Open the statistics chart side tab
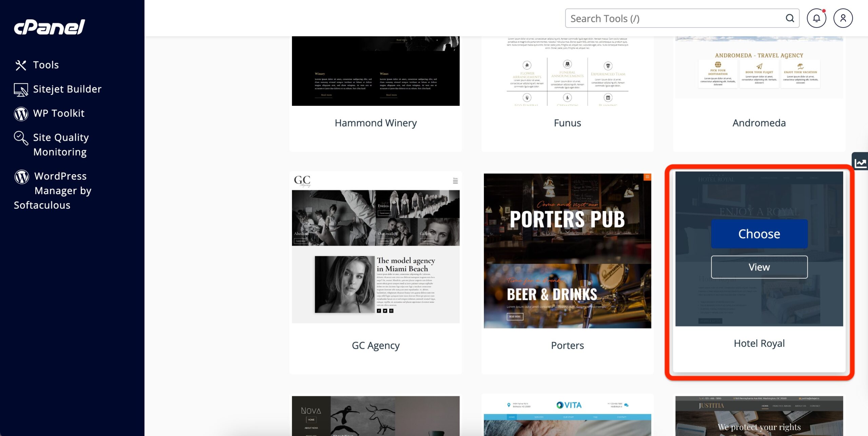The image size is (868, 436). 860,161
